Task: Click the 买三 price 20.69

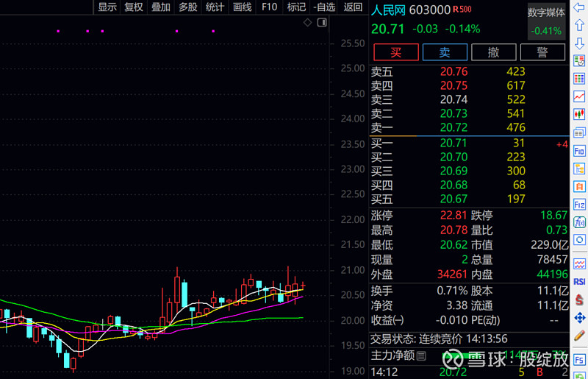Action: [453, 171]
